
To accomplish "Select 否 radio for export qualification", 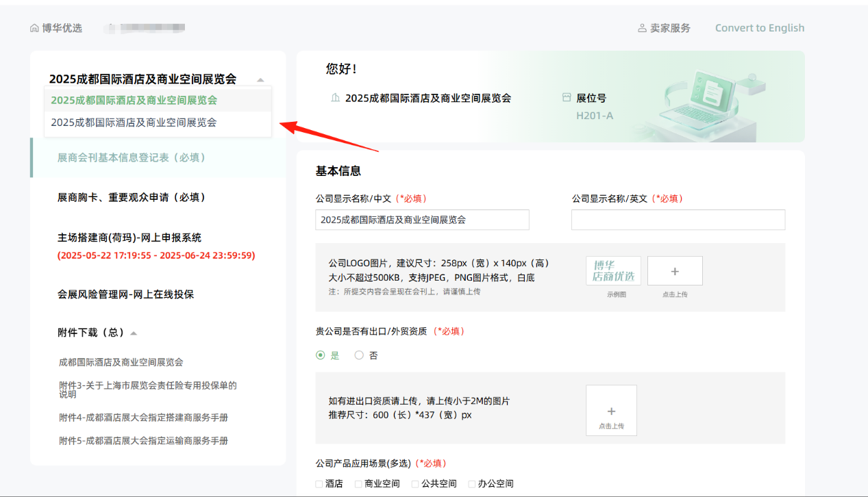I will click(x=359, y=355).
